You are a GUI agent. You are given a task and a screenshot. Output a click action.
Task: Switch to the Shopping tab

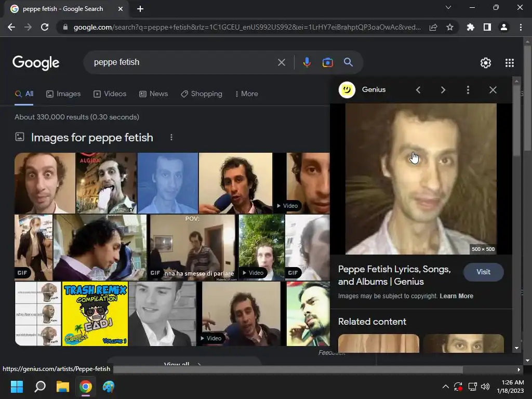click(x=202, y=94)
